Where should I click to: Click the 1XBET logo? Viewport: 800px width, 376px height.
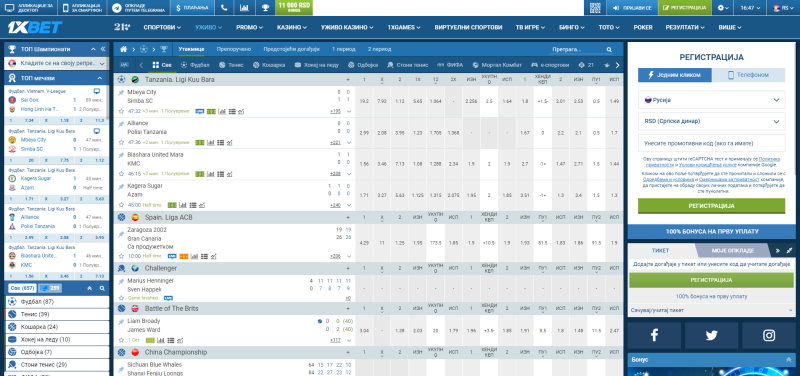click(x=35, y=27)
